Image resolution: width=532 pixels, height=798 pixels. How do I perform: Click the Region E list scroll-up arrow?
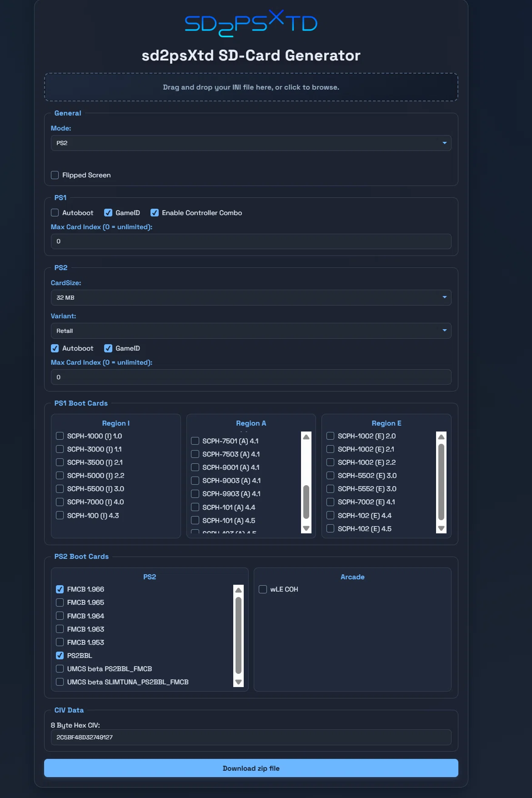coord(441,437)
